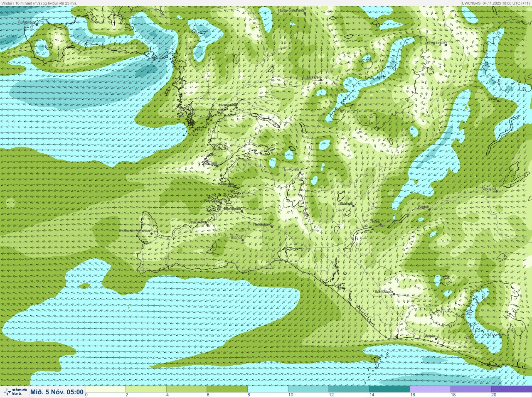Click the Sámsstaðir station label

click(384, 292)
